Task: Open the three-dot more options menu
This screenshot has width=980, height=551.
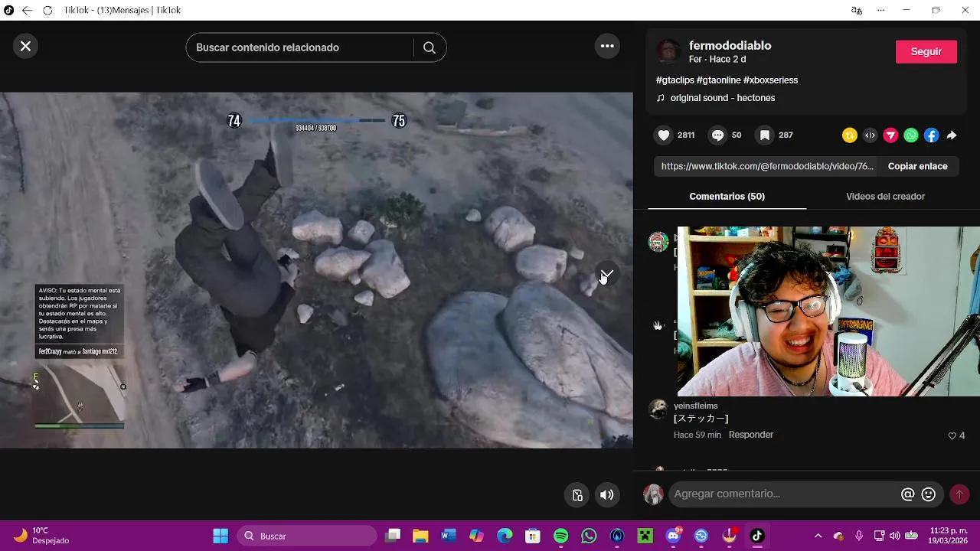Action: tap(607, 46)
